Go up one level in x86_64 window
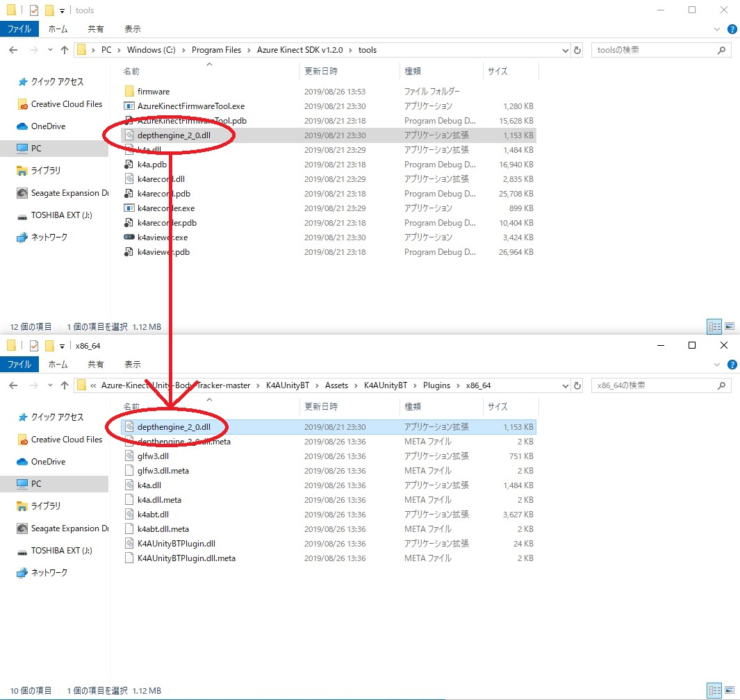Image resolution: width=740 pixels, height=700 pixels. (x=65, y=385)
